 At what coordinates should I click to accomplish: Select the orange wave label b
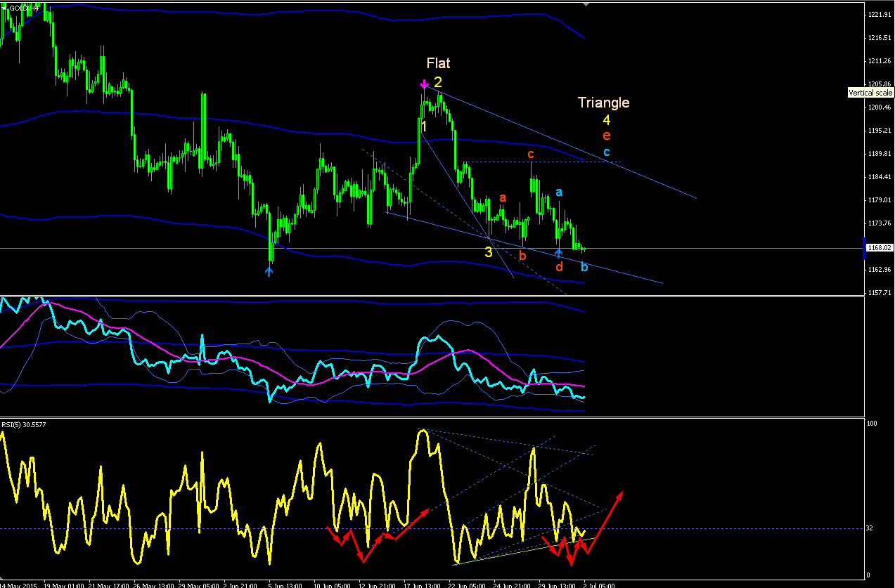click(522, 256)
